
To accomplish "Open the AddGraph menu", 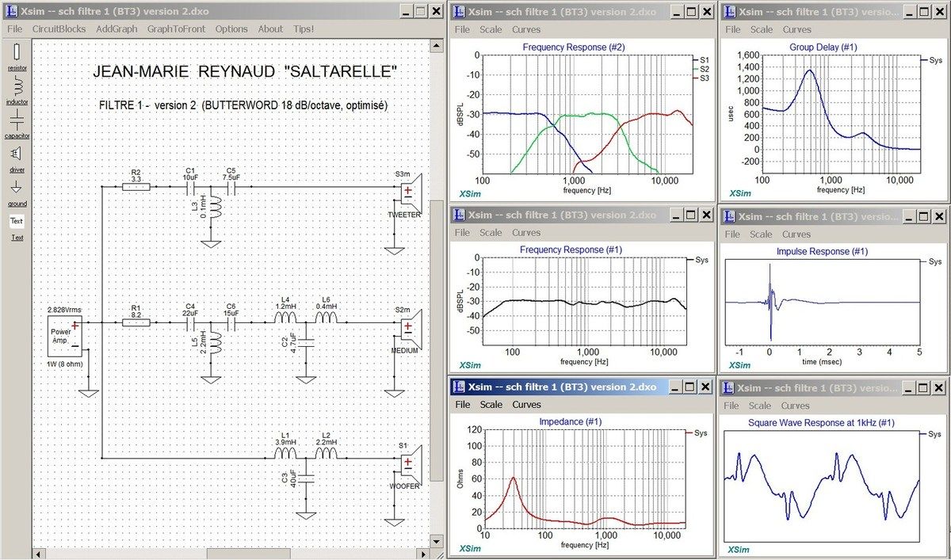I will pos(116,29).
